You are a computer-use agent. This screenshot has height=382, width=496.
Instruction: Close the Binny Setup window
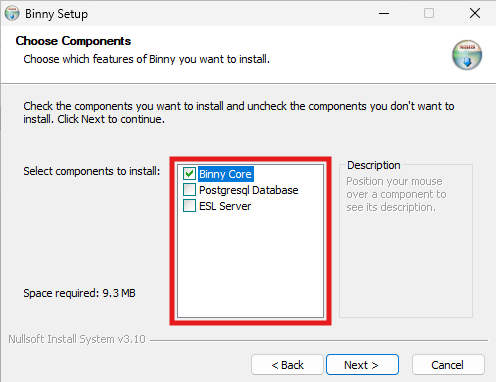click(475, 13)
